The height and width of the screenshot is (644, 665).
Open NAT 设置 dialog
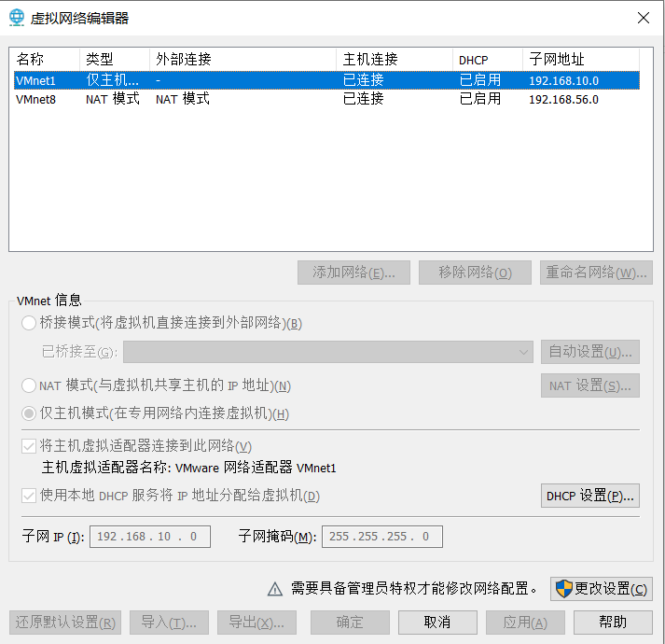pos(590,385)
